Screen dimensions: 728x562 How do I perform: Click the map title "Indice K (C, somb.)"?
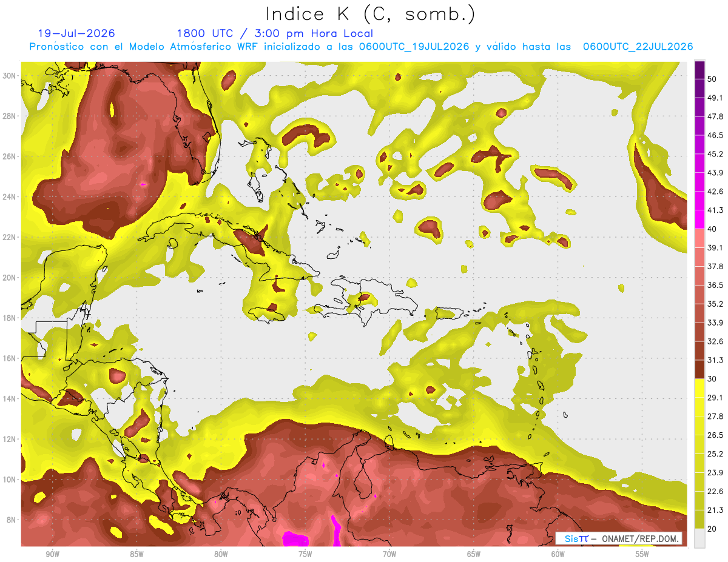tap(370, 14)
